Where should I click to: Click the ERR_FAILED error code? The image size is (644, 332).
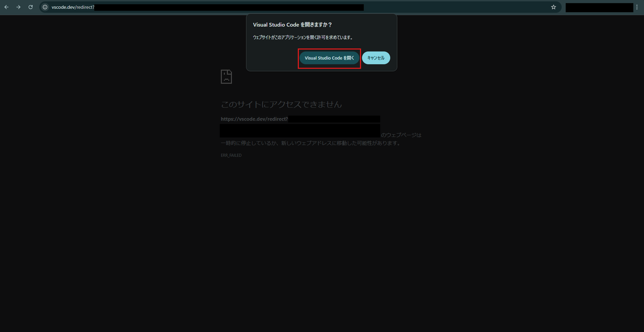(x=231, y=155)
